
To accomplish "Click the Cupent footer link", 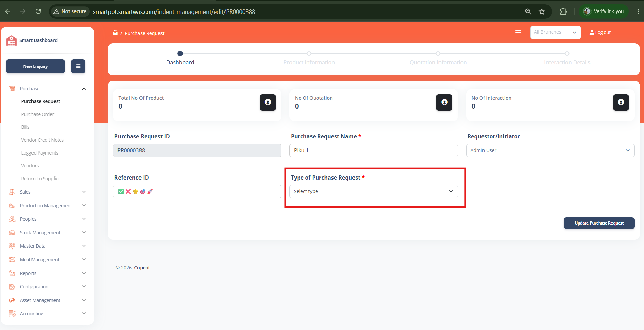I will tap(142, 268).
